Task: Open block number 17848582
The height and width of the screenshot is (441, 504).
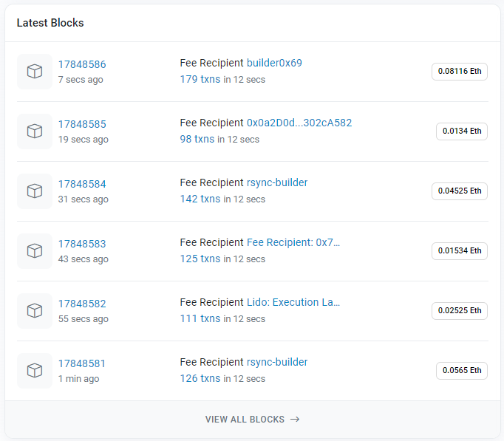Action: pyautogui.click(x=82, y=304)
